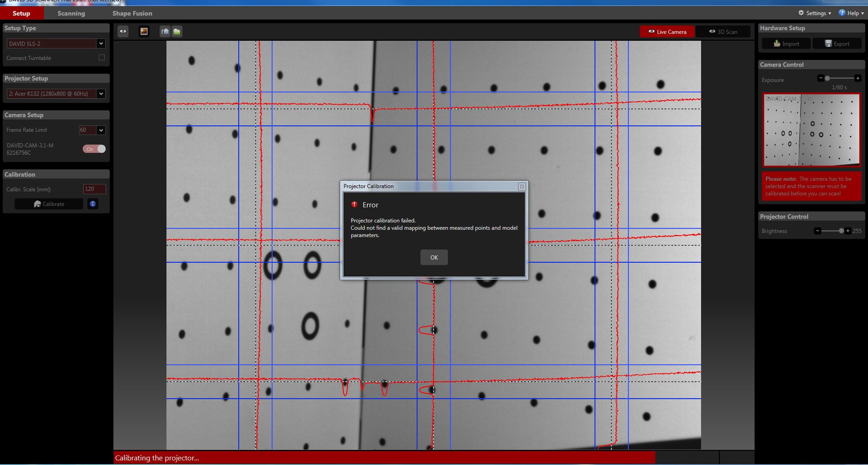The width and height of the screenshot is (868, 465).
Task: Click the Calibr. Scale input field
Action: pos(95,189)
